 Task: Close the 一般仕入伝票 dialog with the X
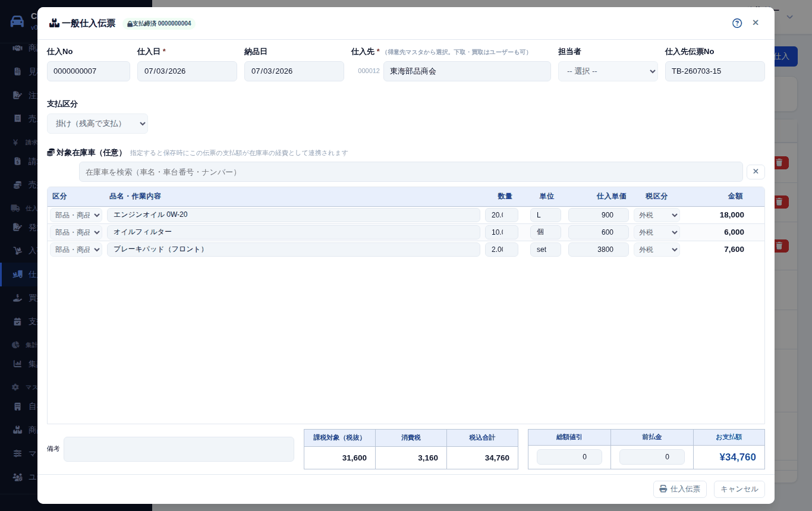click(x=756, y=23)
